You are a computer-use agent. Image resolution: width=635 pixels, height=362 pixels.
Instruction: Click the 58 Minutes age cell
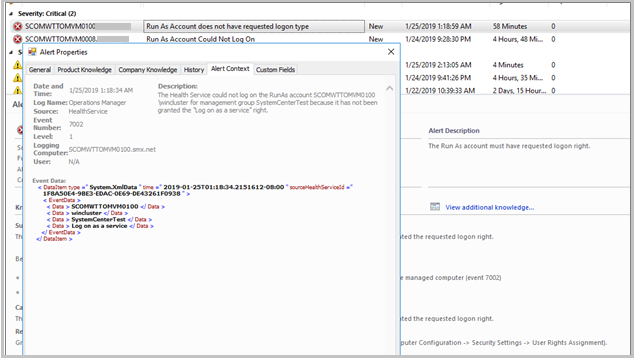510,26
